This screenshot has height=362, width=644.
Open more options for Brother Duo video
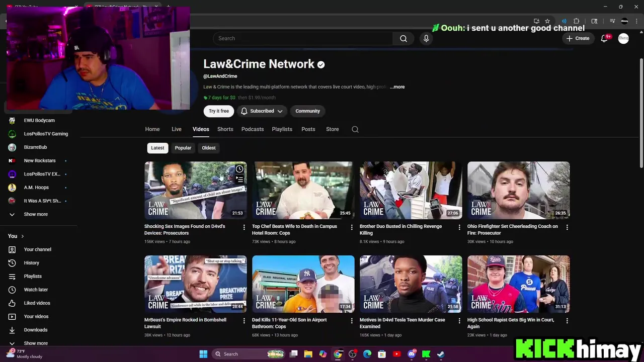click(459, 227)
